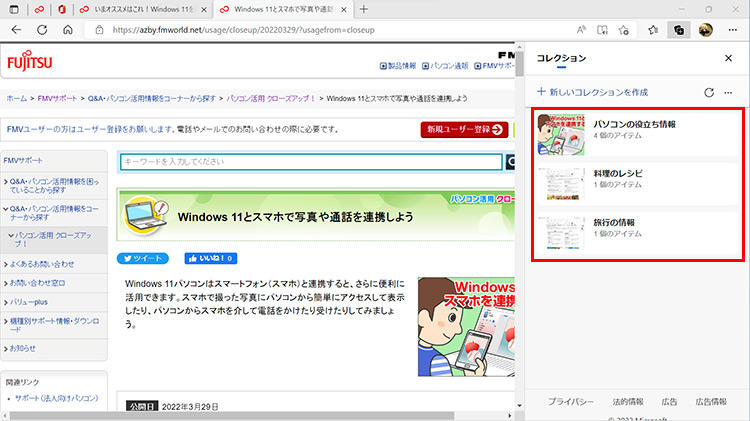Open the browser Settings and more menu

click(x=732, y=30)
